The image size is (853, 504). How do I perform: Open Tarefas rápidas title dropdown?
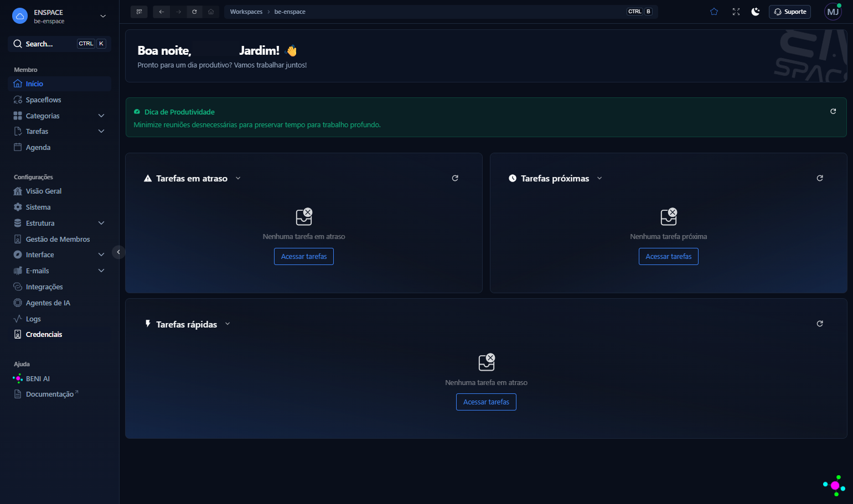click(x=228, y=324)
